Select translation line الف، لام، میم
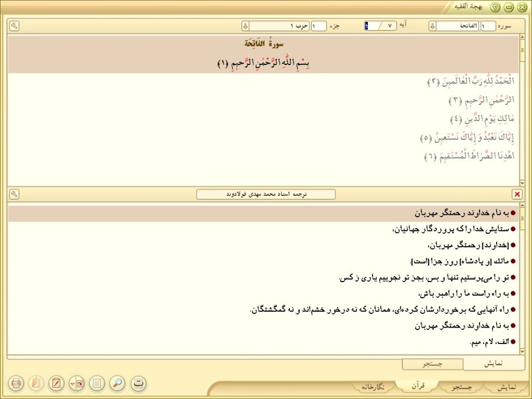 click(493, 342)
